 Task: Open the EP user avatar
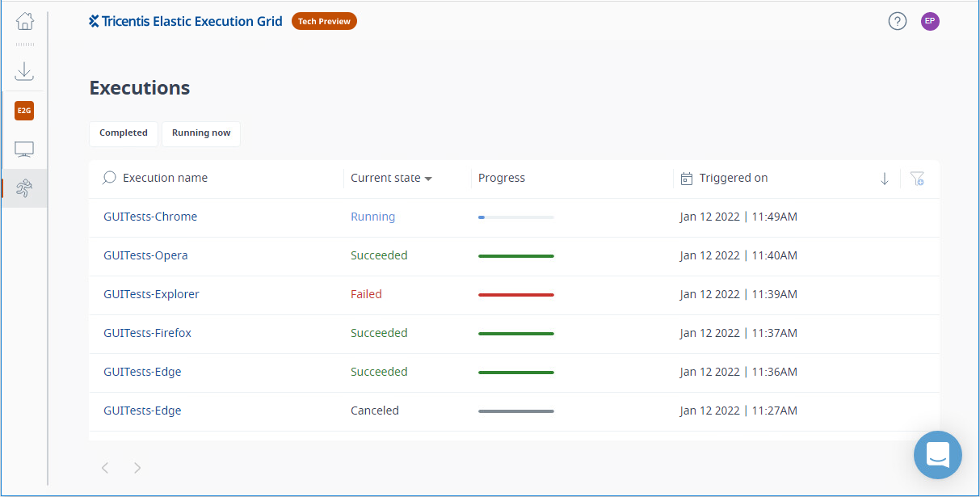(930, 22)
